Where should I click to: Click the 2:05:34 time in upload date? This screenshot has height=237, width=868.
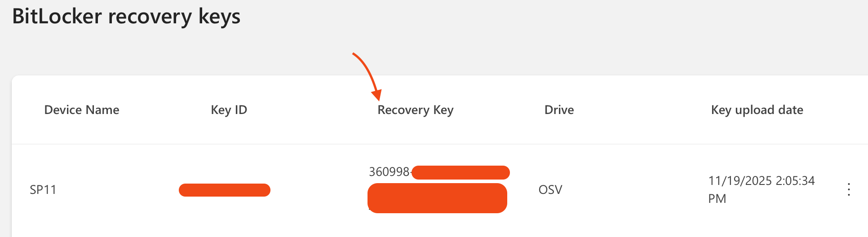coord(795,181)
